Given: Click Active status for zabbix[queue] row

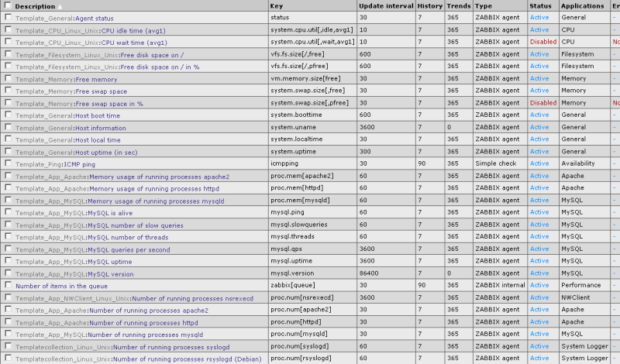Looking at the screenshot, I should click(x=539, y=285).
